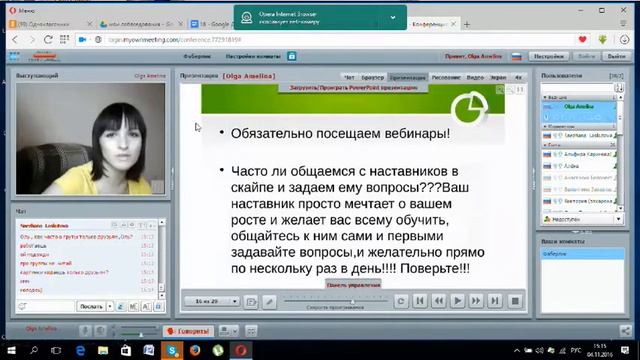Click the red Speak button

tap(188, 331)
